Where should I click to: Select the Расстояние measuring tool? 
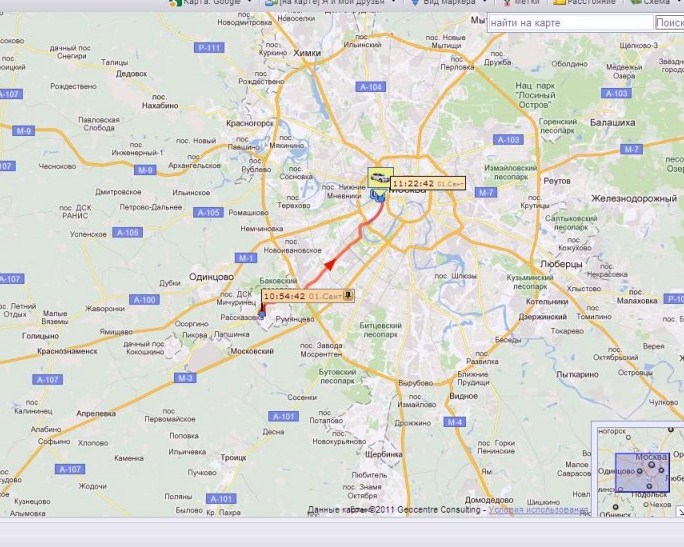[585, 3]
